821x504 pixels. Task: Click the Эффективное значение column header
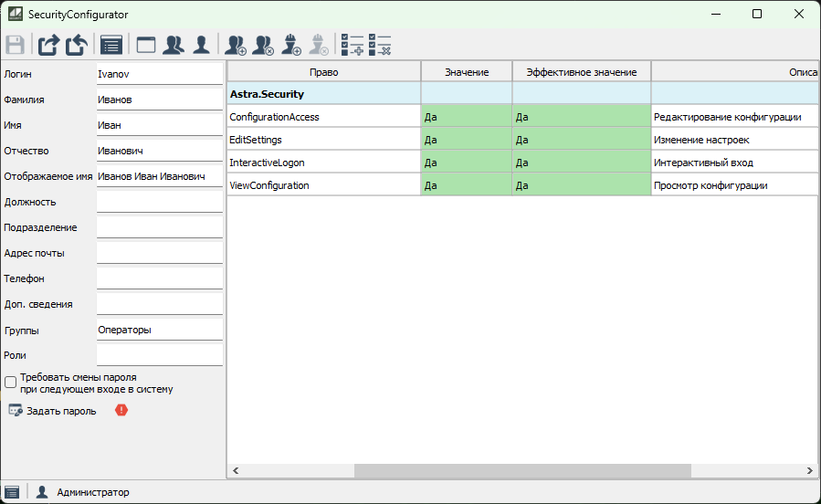point(581,71)
